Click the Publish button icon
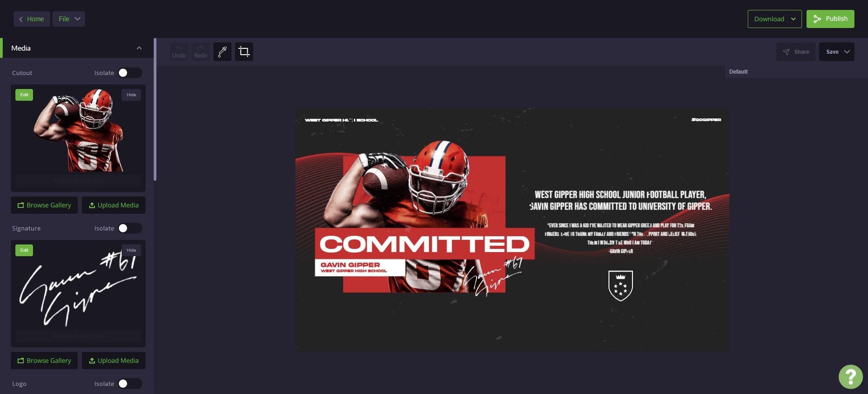868x394 pixels. 817,19
